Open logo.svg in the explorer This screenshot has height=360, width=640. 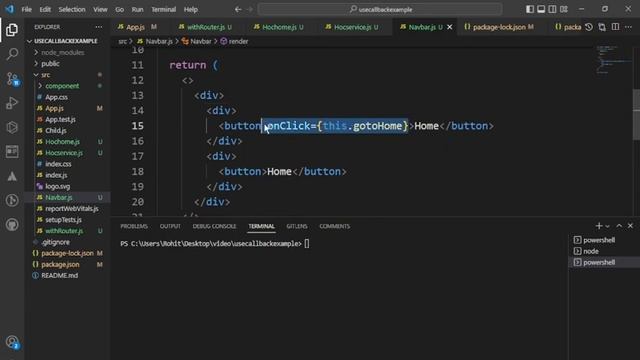(x=57, y=186)
